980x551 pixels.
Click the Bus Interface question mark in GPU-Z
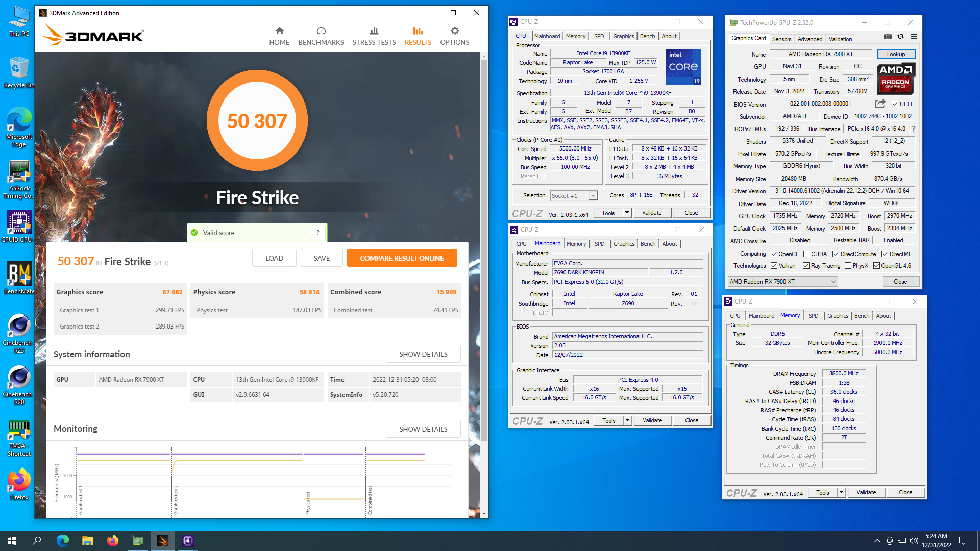914,129
